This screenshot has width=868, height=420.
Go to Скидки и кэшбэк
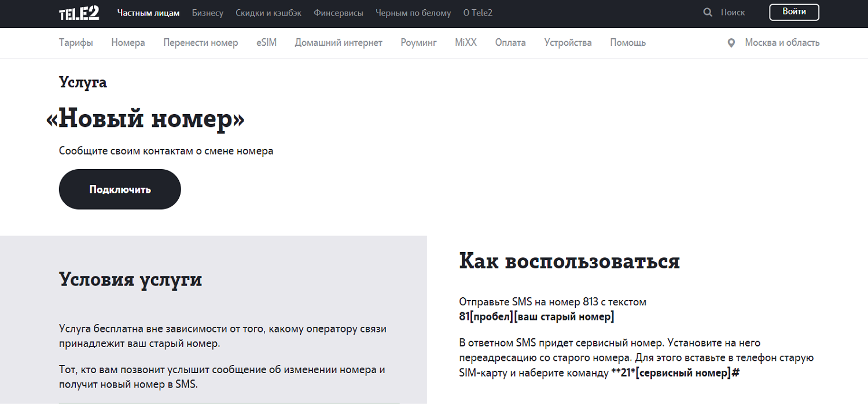point(269,13)
